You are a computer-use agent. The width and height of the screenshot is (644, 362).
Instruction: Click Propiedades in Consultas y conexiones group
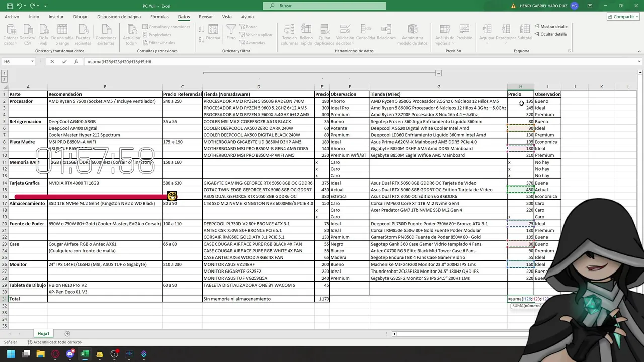[157, 35]
